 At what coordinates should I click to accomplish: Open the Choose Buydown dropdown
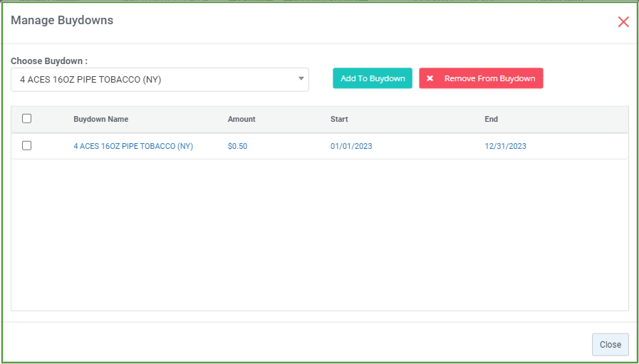coord(160,80)
